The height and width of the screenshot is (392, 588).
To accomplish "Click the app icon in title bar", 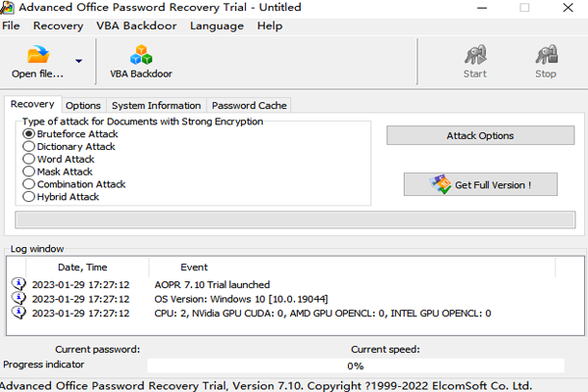I will point(7,8).
